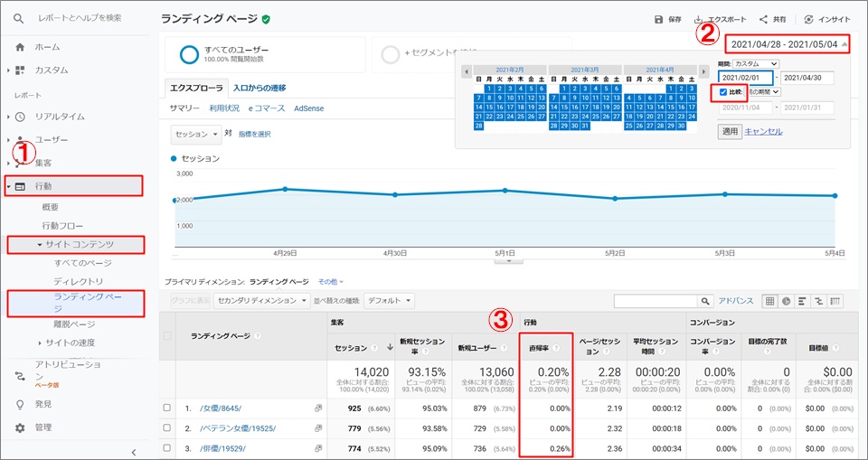
Task: Click the カスタム grid icon
Action: click(20, 70)
